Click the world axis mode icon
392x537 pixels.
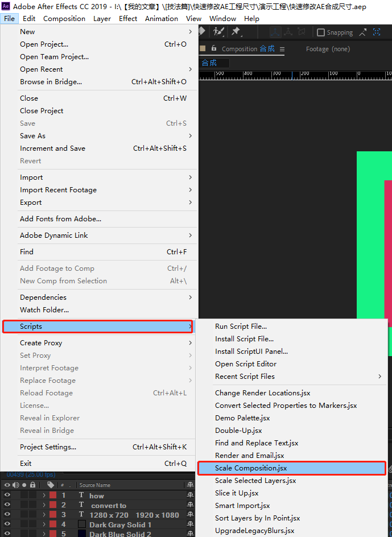pos(288,32)
